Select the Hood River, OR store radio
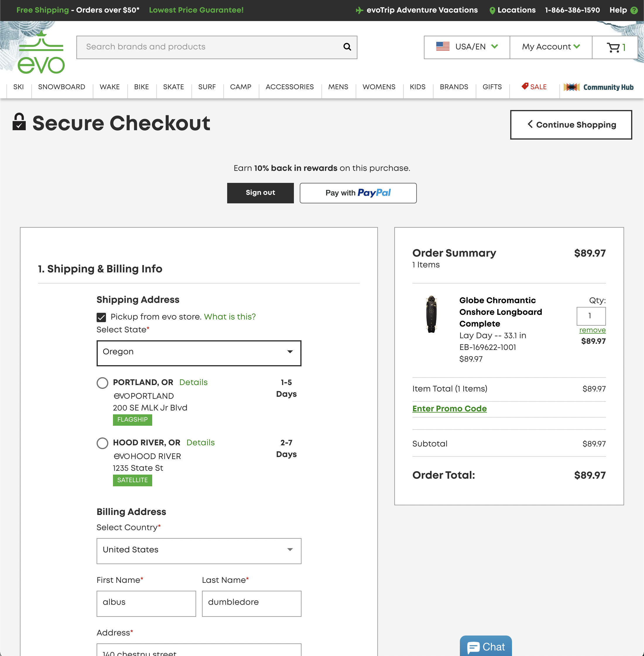The image size is (644, 656). tap(102, 443)
